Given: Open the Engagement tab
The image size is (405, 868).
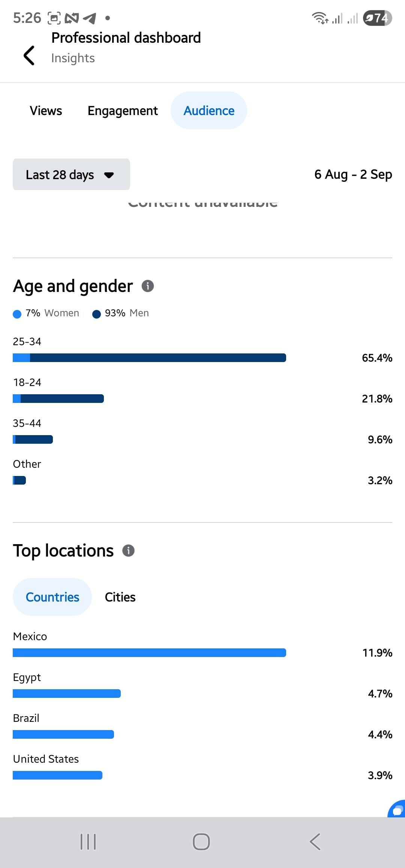Looking at the screenshot, I should point(123,111).
